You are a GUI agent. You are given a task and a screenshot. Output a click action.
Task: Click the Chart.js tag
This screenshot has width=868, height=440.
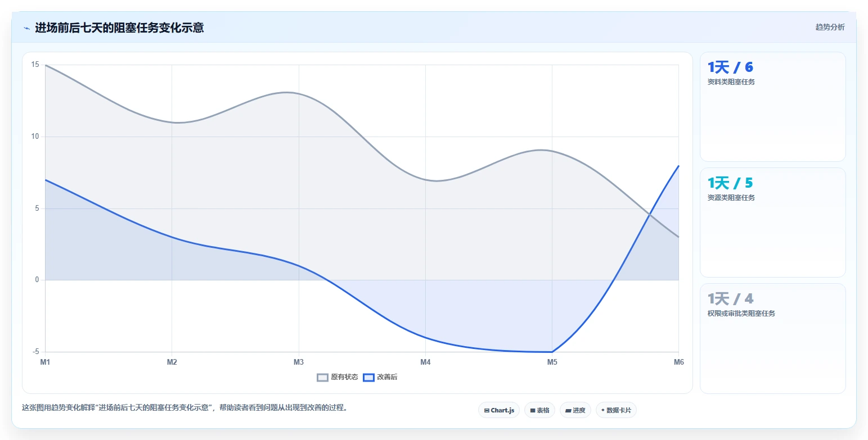[x=499, y=410]
